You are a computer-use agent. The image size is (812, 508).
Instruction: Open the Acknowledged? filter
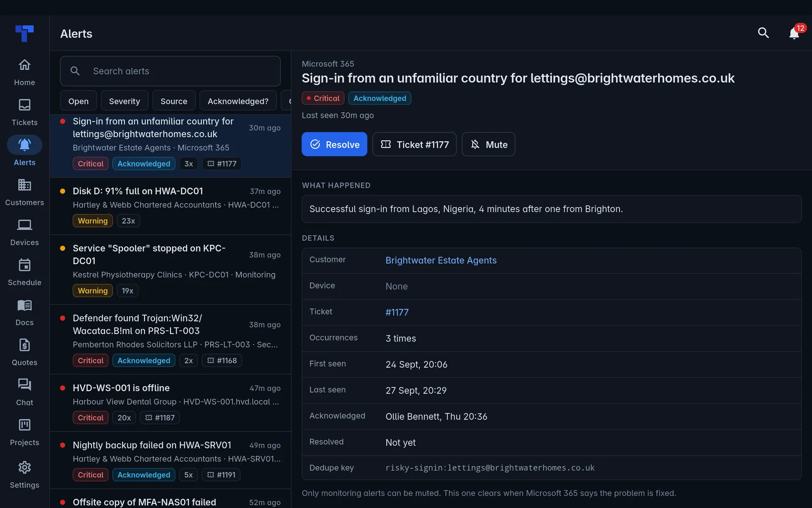[x=238, y=101]
